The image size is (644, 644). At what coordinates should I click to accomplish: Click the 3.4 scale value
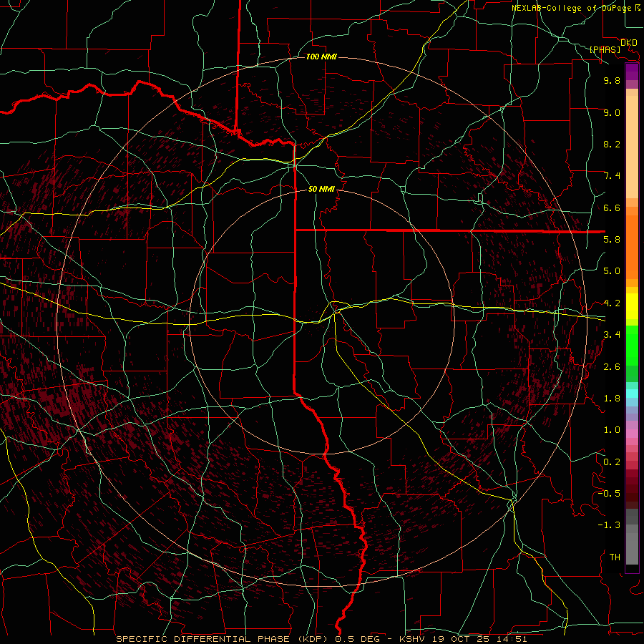tap(612, 335)
